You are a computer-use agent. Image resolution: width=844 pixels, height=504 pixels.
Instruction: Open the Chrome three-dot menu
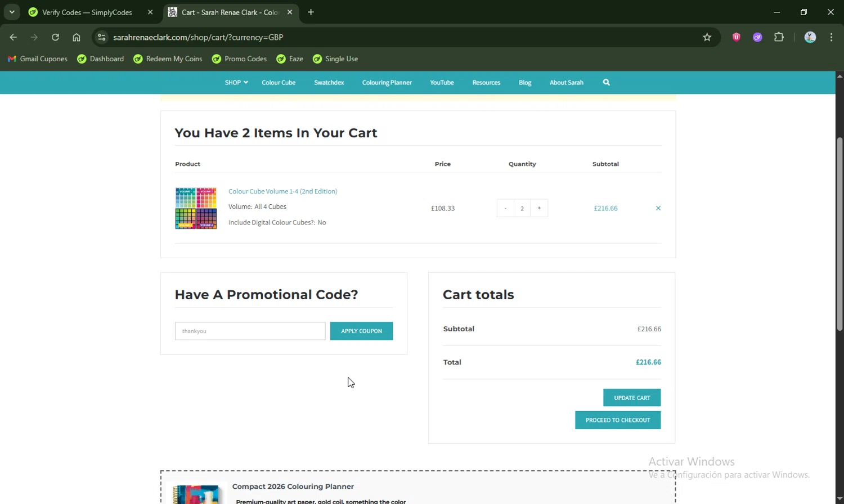coord(831,37)
